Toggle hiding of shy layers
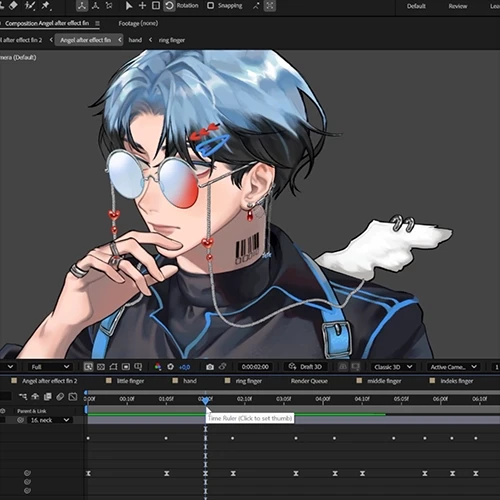 (x=35, y=396)
